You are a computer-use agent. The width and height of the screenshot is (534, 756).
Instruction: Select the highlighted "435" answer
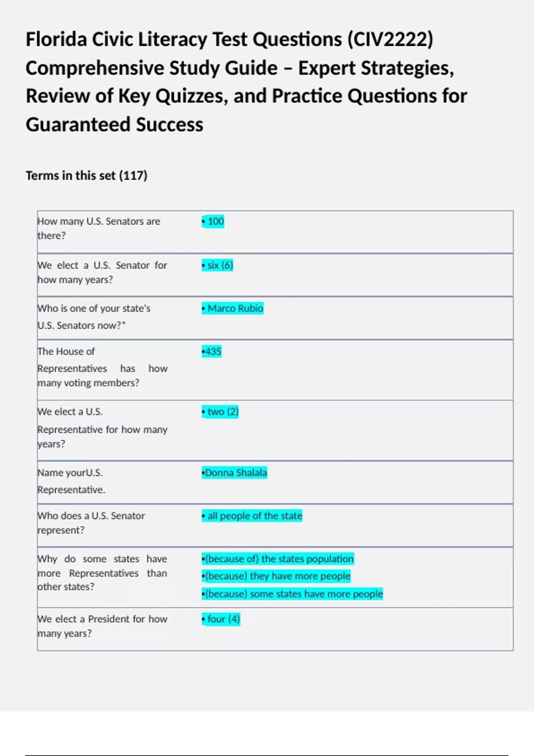pos(211,352)
